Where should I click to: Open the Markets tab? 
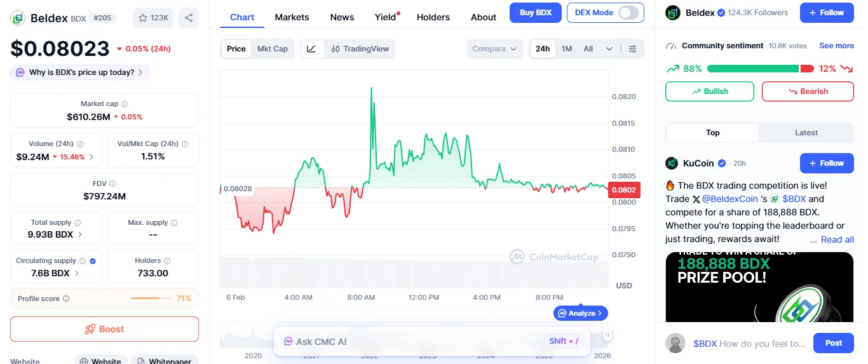pyautogui.click(x=292, y=17)
